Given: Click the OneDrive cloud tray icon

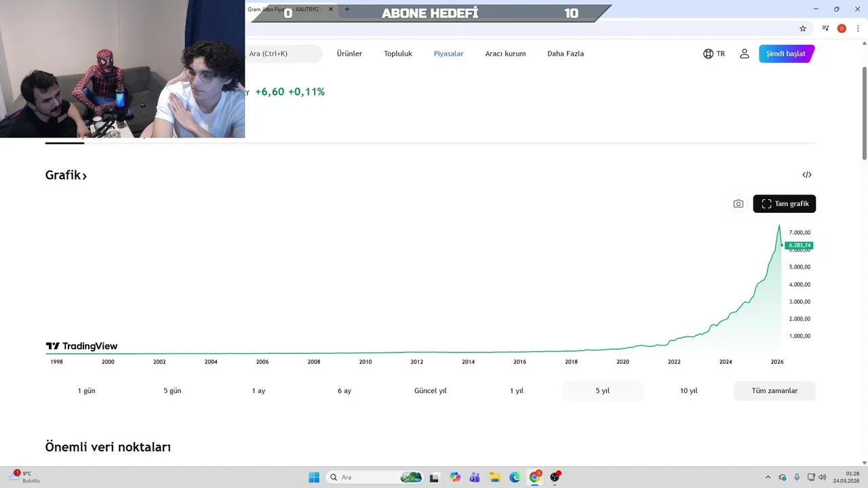Looking at the screenshot, I should point(783,477).
